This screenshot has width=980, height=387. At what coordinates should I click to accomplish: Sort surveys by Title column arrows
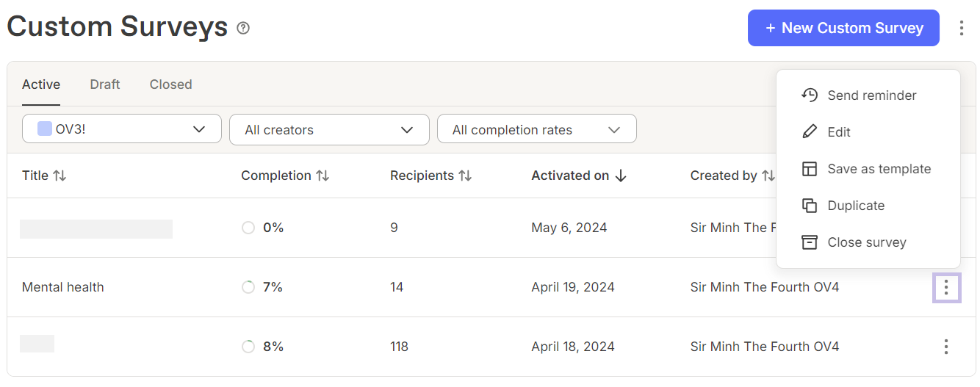60,176
